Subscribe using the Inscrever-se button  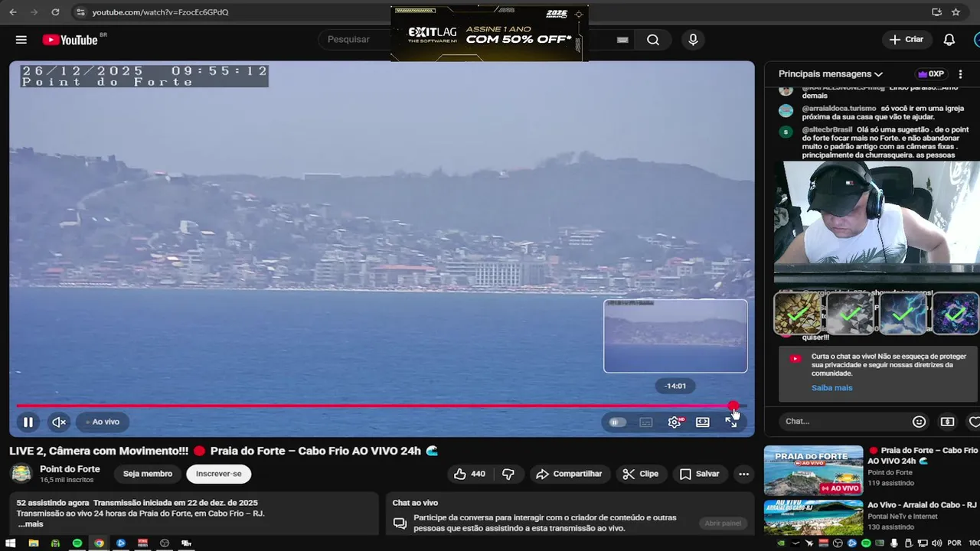coord(218,474)
